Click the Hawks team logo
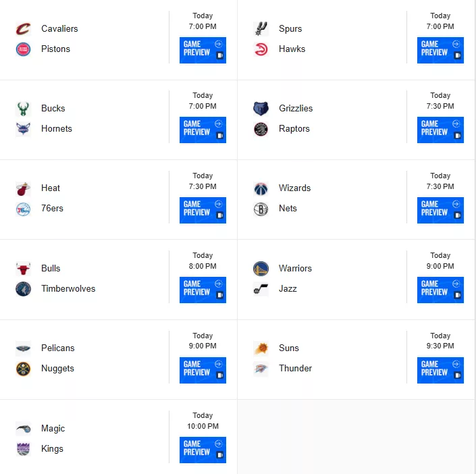This screenshot has width=476, height=474. pos(261,49)
